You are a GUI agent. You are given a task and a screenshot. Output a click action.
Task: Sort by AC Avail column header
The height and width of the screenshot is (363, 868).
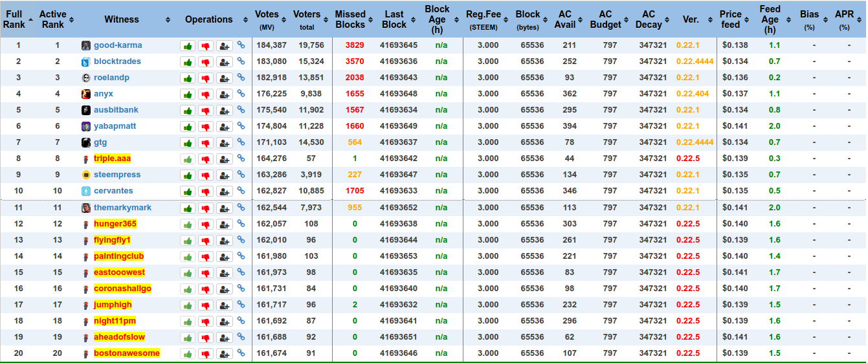568,19
